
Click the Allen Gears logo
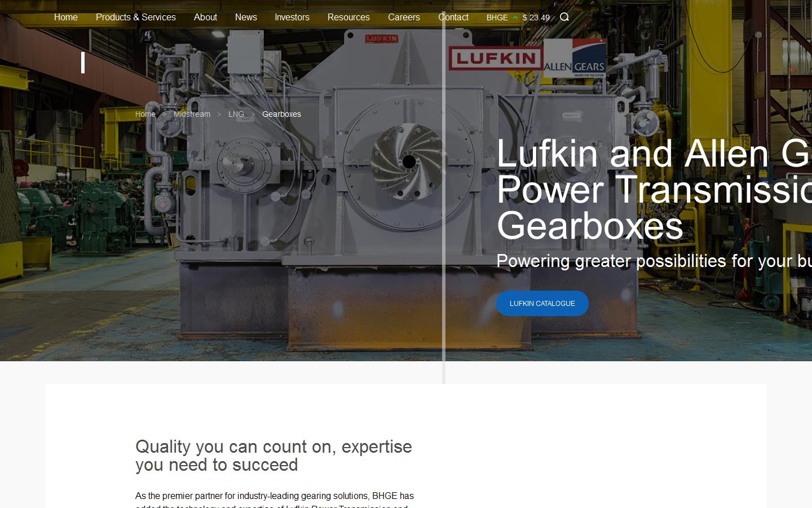click(x=575, y=58)
